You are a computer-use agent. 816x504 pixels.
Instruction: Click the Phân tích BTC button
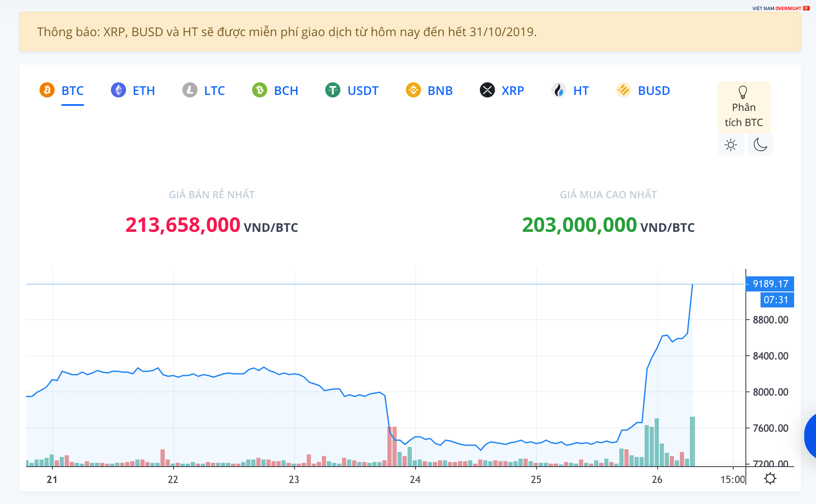[743, 108]
